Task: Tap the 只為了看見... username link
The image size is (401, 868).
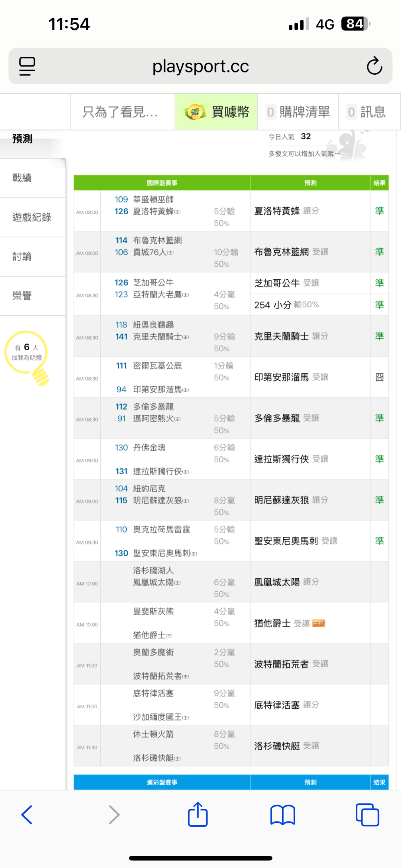Action: click(120, 112)
